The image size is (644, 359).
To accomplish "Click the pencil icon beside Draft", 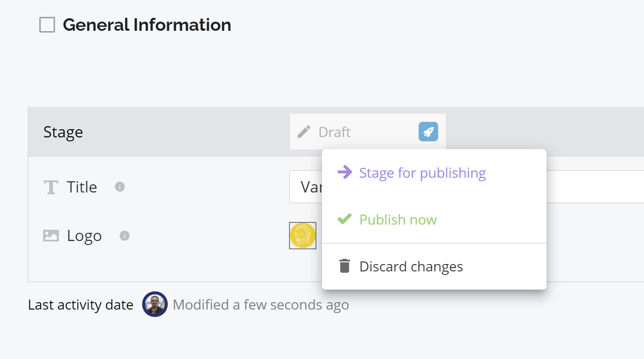I will tap(304, 132).
